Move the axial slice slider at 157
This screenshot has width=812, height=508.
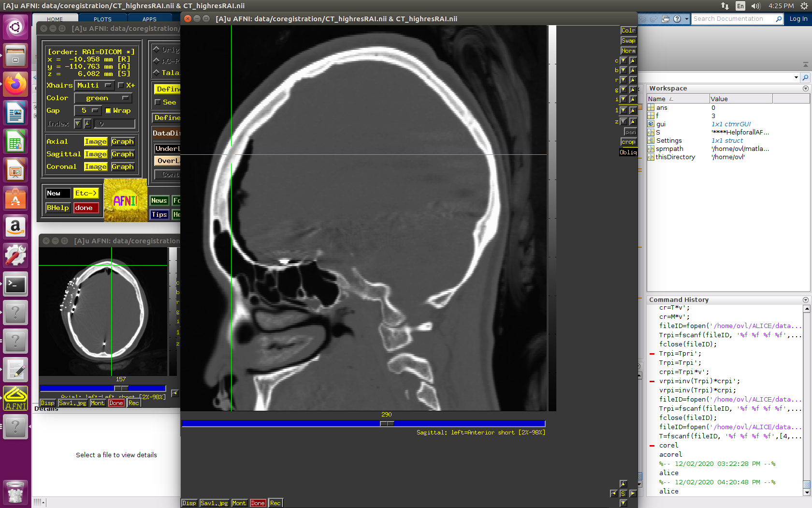[x=121, y=388]
